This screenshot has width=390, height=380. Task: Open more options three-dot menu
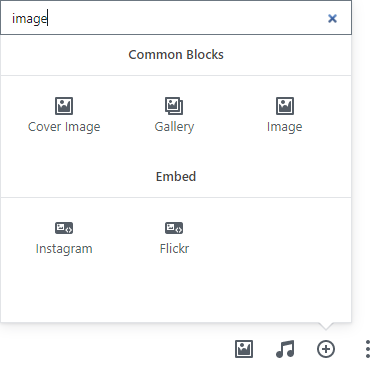(368, 349)
